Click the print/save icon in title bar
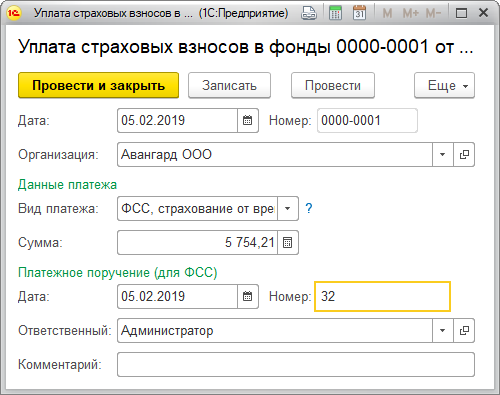Screen dimensions: 500x395 [x=309, y=13]
